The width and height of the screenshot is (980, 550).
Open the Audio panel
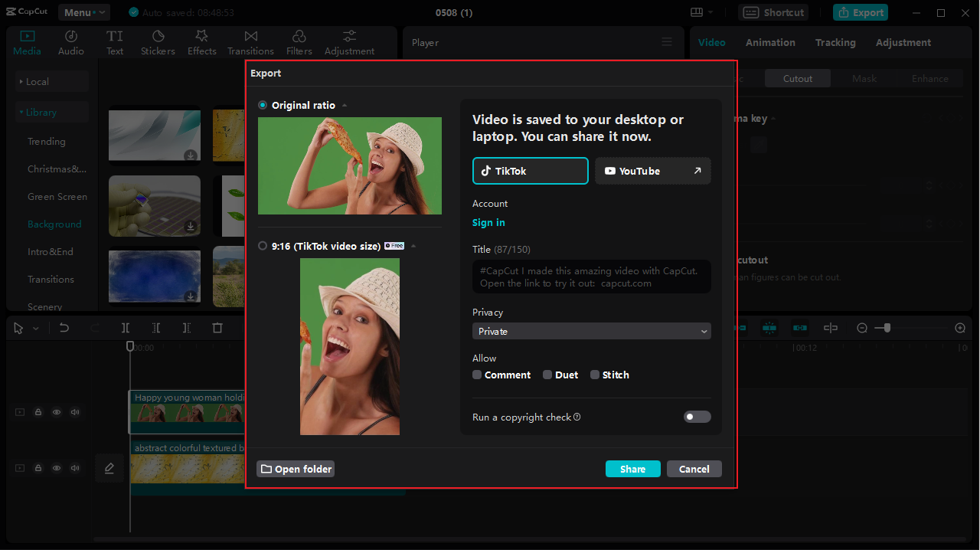(71, 43)
